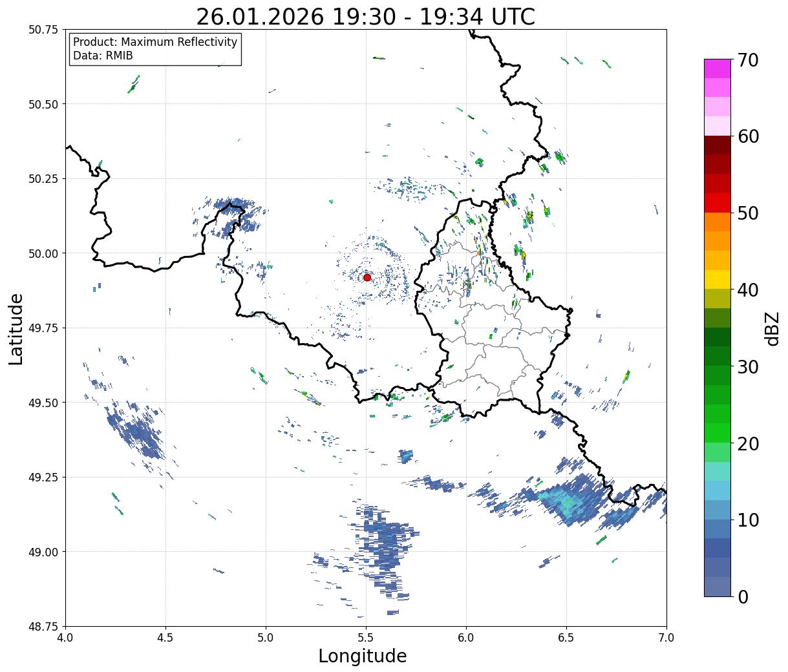Click the "Data: RMIB" text
Screen dimensions: 788x672
pyautogui.click(x=103, y=56)
